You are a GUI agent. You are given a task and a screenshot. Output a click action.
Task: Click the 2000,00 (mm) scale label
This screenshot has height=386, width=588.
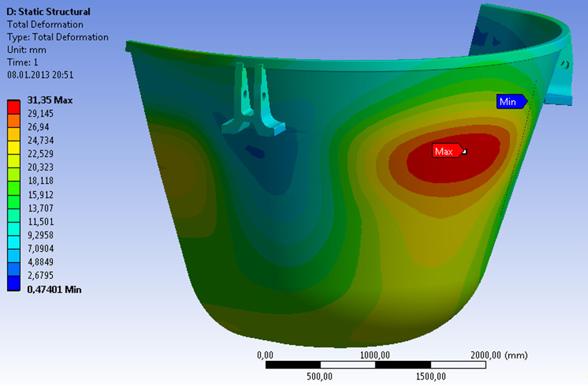pyautogui.click(x=500, y=354)
